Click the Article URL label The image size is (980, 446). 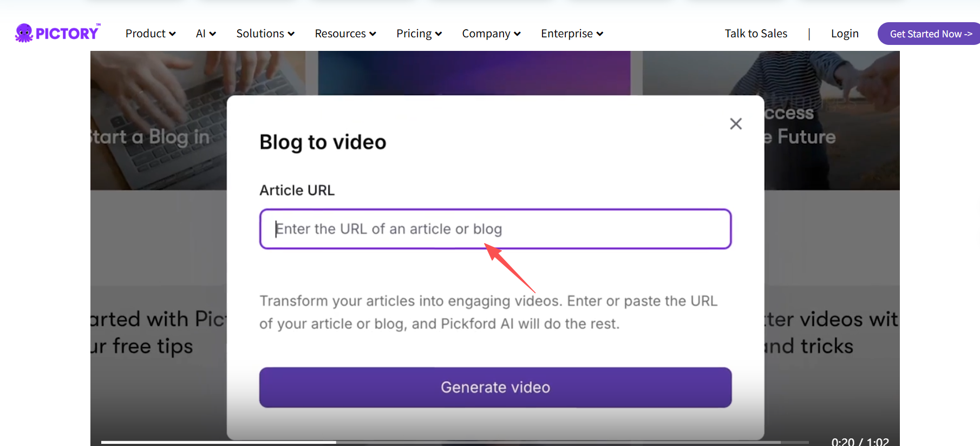coord(297,191)
